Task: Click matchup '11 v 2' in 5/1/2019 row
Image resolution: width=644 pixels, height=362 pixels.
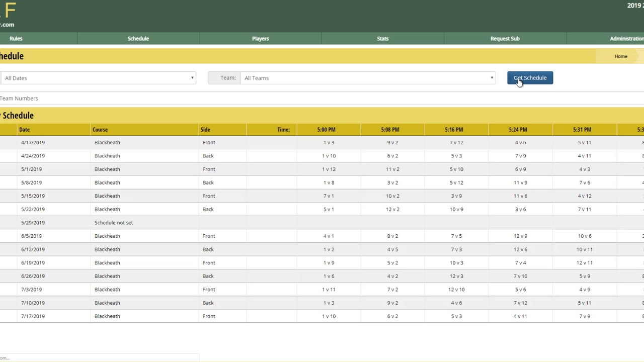Action: pos(392,169)
